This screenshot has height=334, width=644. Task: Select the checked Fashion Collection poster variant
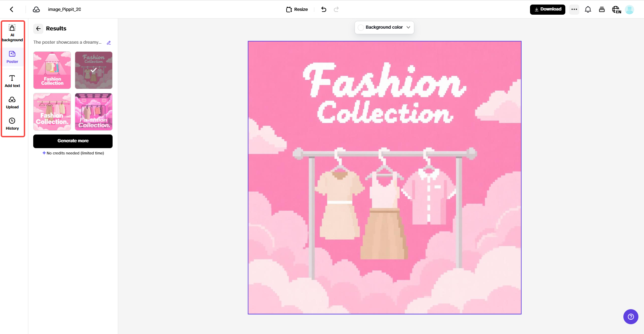click(x=93, y=70)
